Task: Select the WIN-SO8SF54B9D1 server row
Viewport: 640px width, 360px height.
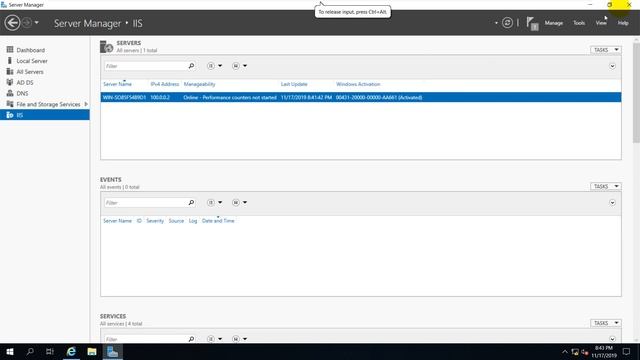Action: (361, 97)
